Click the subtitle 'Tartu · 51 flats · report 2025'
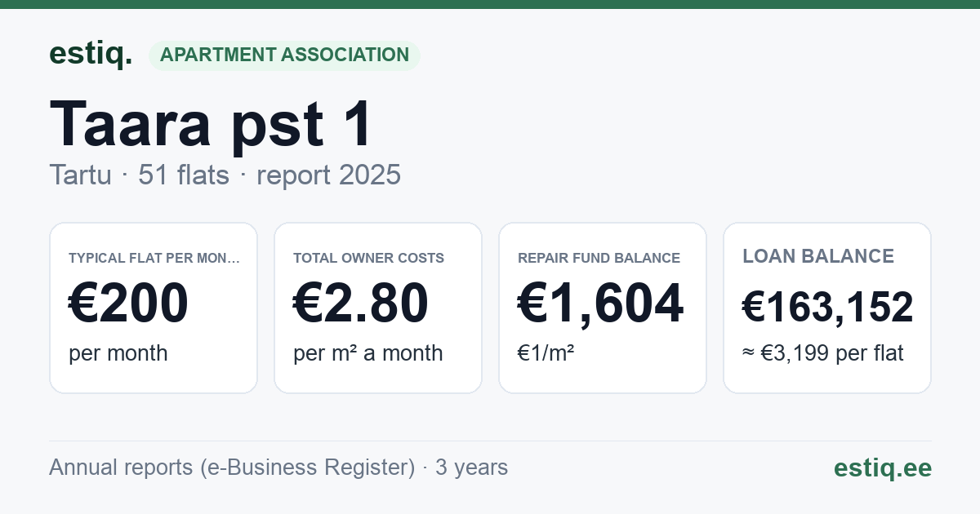 [x=225, y=175]
